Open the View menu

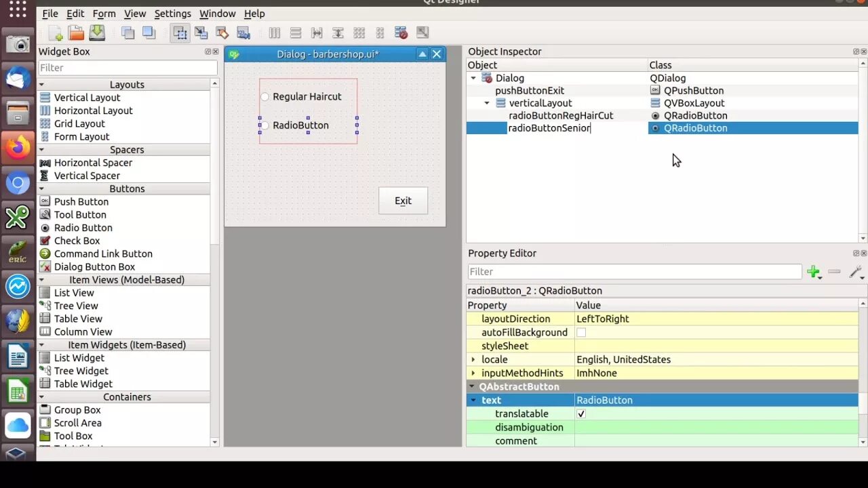pos(135,14)
